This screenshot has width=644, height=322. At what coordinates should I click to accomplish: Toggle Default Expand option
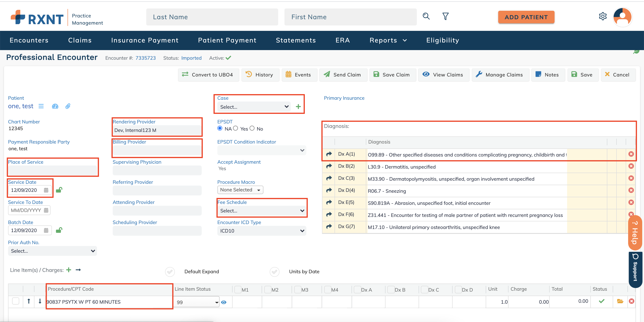pyautogui.click(x=170, y=271)
